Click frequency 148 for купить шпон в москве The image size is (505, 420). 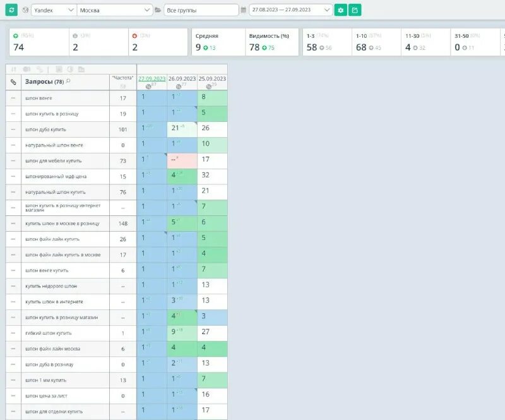click(122, 224)
